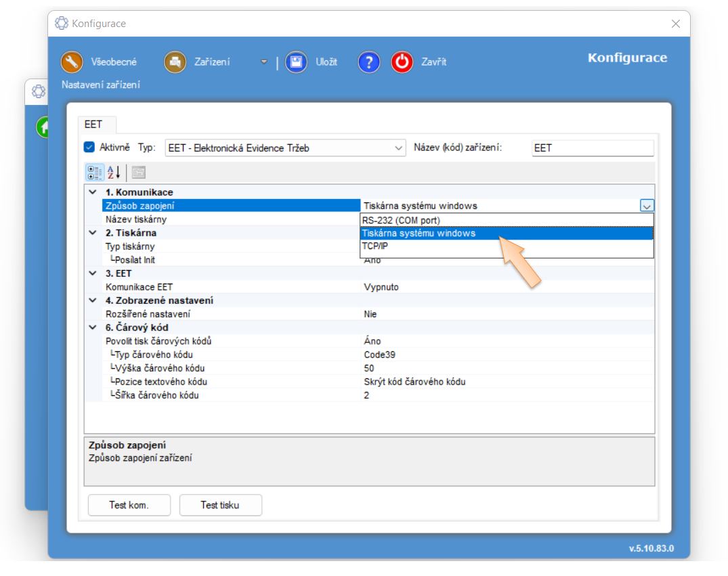Collapse the 1. Komunikace section
This screenshot has width=728, height=576.
pos(92,192)
